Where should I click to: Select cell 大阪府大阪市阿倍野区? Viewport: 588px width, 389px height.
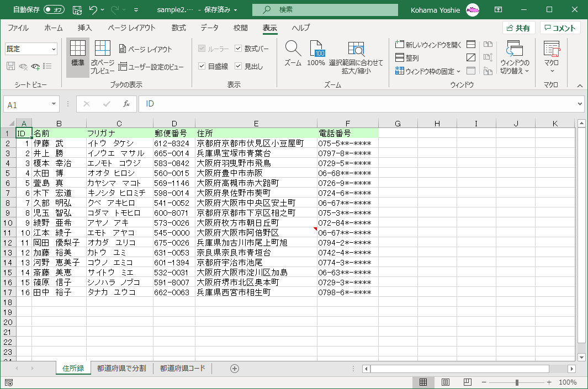(x=256, y=233)
